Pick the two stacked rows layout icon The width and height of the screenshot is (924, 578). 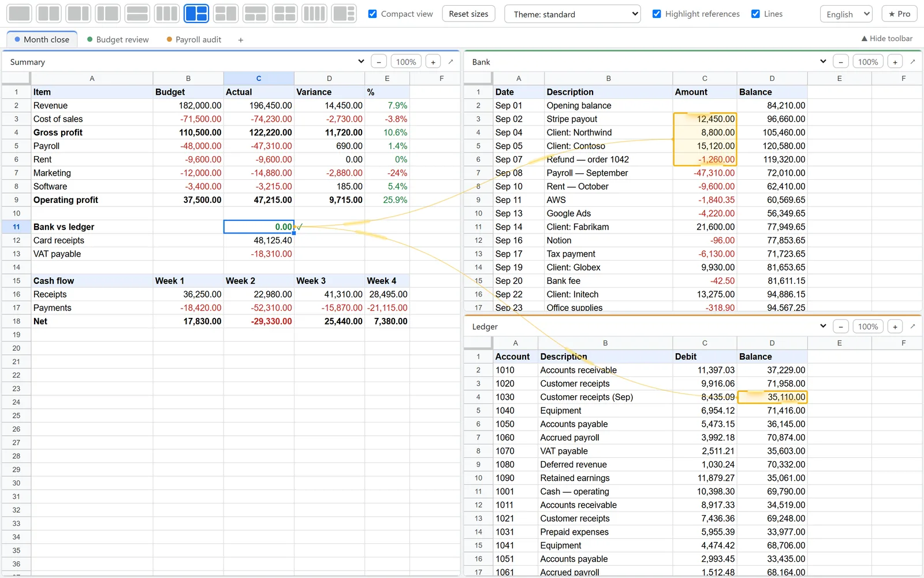(x=137, y=13)
